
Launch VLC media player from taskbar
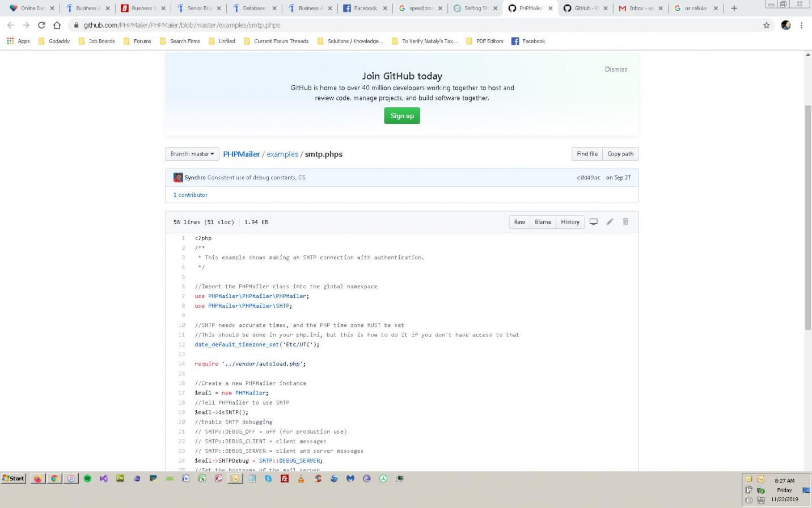[x=301, y=478]
